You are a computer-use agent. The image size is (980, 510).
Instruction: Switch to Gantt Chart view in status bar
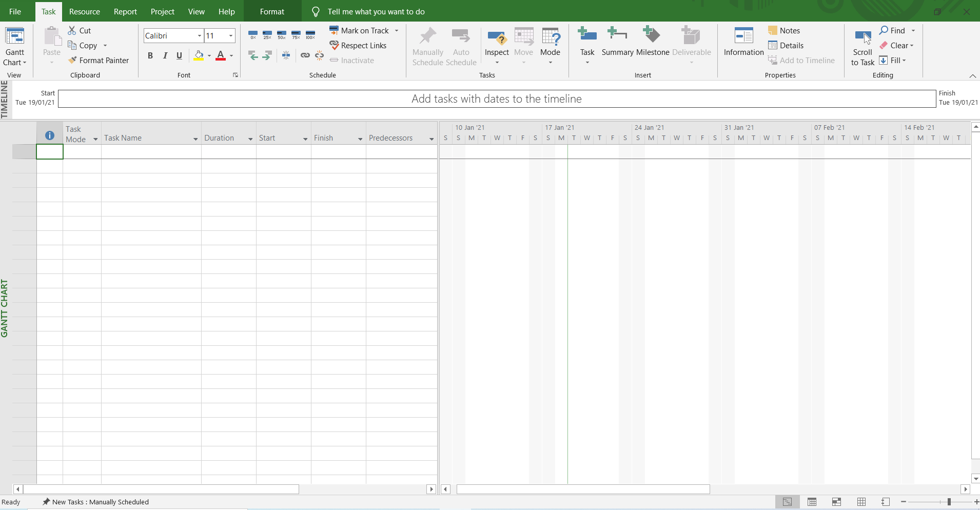click(x=787, y=502)
